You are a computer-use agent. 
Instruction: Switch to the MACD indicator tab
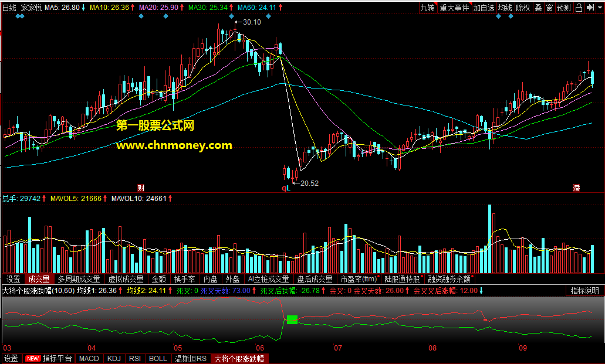(89, 359)
